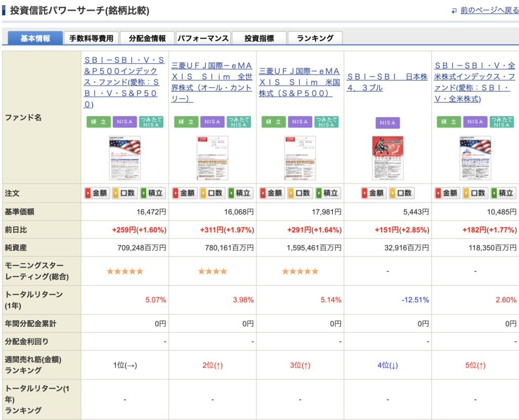Click 金額 button for SBI・V・全米株式 fund
Viewport: 519px width, 420px height.
pos(447,193)
